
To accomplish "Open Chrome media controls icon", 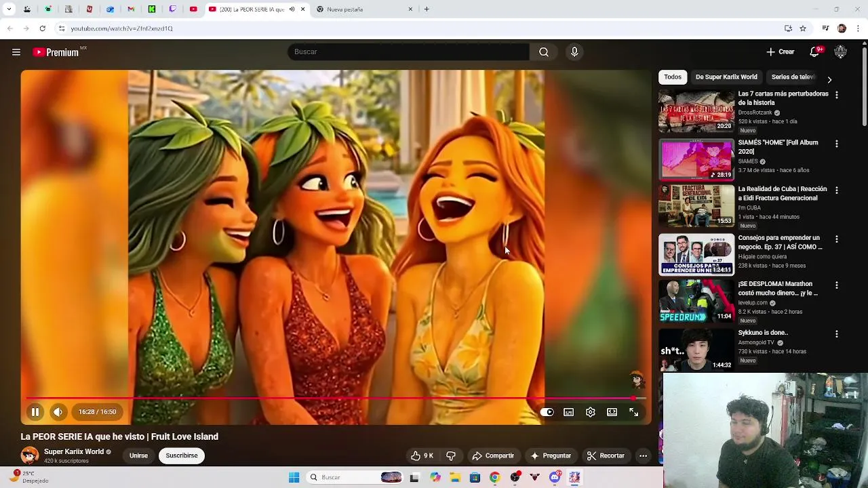I will pyautogui.click(x=825, y=28).
